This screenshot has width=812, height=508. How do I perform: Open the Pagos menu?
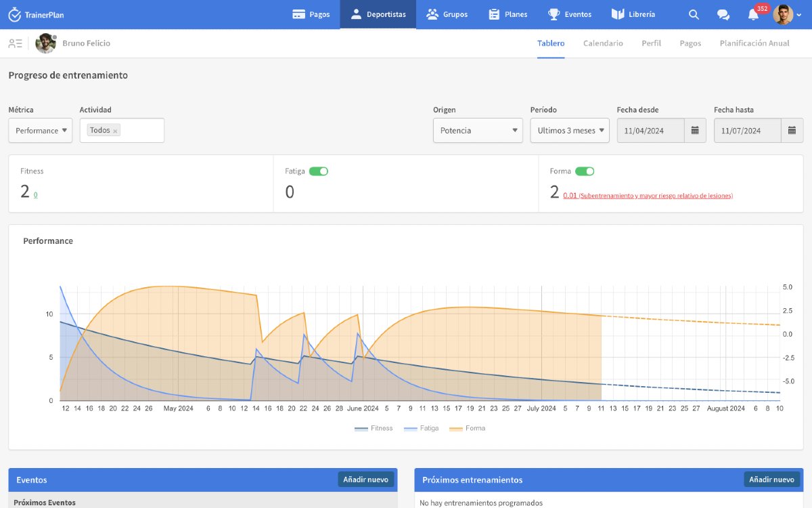point(311,14)
